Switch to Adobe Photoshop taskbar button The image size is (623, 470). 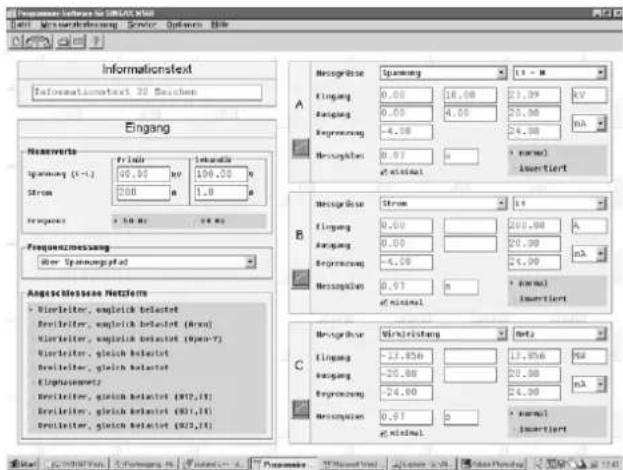[x=492, y=463]
